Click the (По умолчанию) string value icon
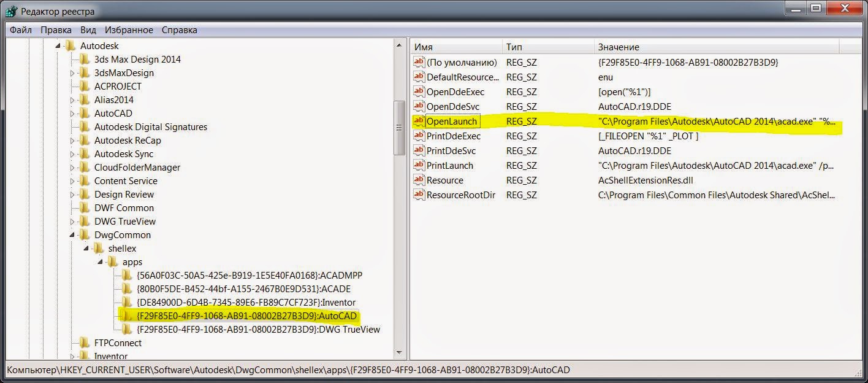The height and width of the screenshot is (383, 868). tap(419, 62)
